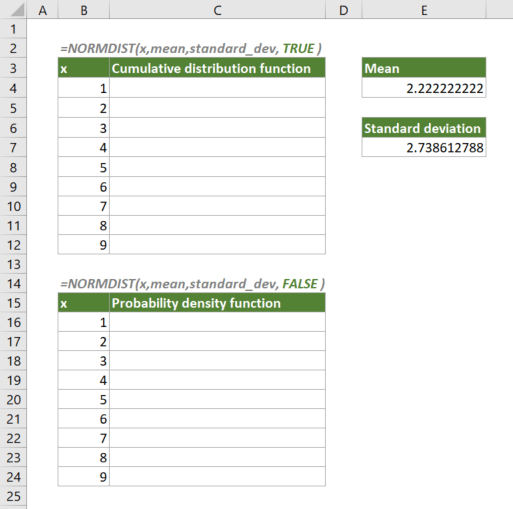Image resolution: width=513 pixels, height=509 pixels.
Task: Click the Standard deviation value 2.738612788
Action: point(424,147)
